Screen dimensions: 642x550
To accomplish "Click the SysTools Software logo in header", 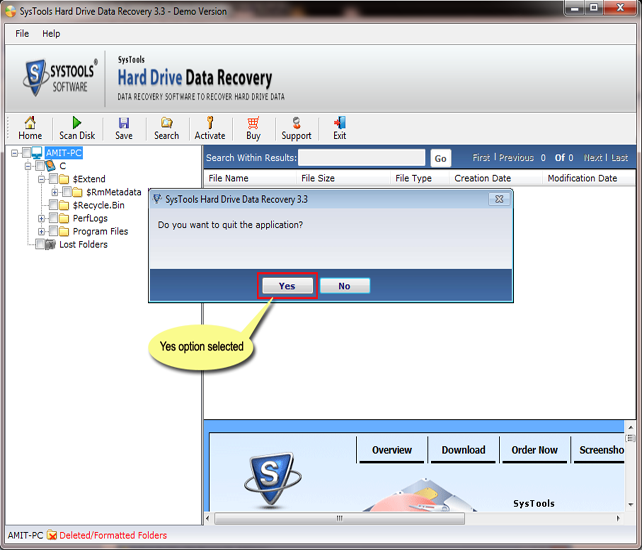I will [61, 77].
